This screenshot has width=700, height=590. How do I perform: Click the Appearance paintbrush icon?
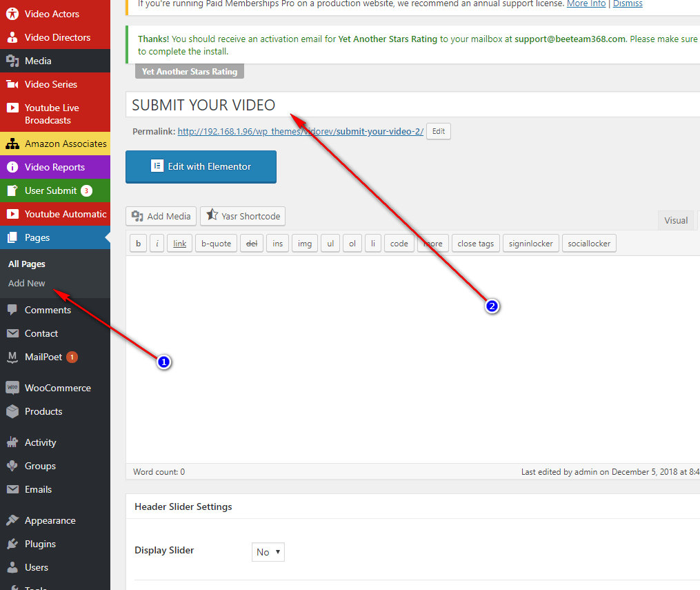tap(12, 520)
